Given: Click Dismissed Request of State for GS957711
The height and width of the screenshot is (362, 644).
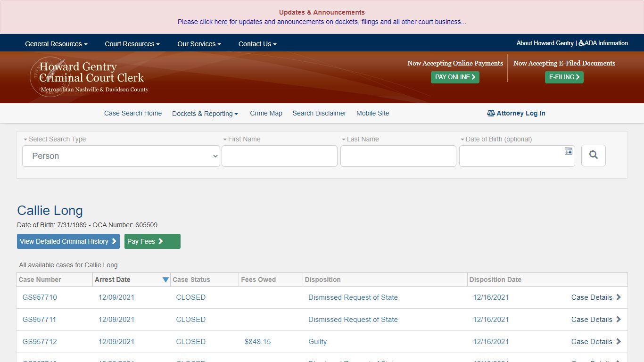Looking at the screenshot, I should click(353, 320).
